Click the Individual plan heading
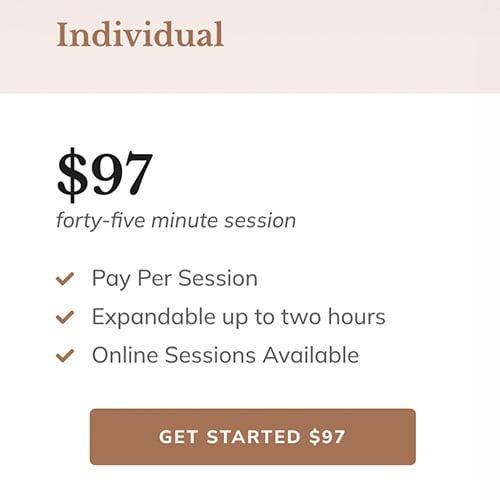The height and width of the screenshot is (500, 500). 140,34
